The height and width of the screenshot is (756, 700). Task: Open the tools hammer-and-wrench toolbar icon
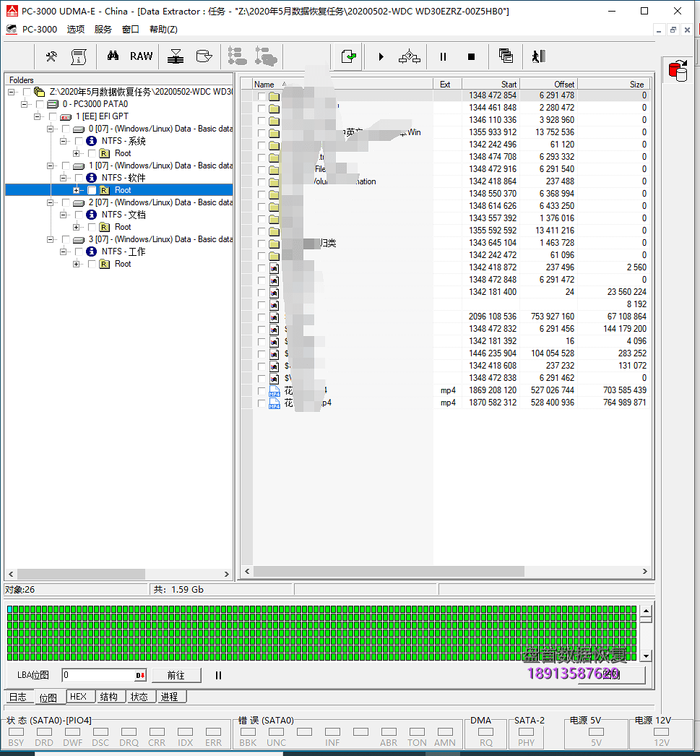coord(51,57)
